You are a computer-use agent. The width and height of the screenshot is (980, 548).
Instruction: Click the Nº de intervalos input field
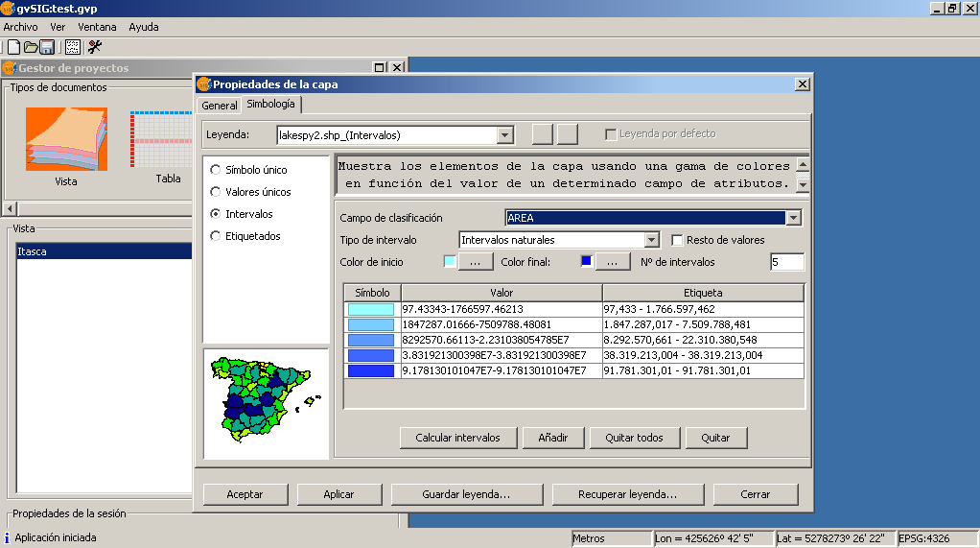[786, 262]
